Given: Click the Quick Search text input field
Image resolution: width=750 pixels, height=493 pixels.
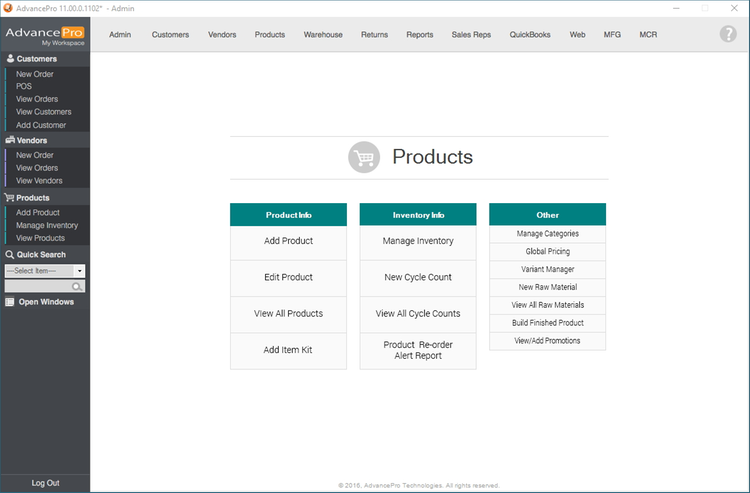Looking at the screenshot, I should 45,286.
